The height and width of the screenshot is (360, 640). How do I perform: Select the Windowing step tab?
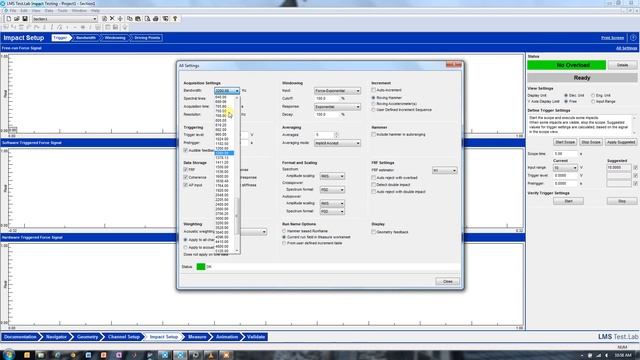click(115, 38)
